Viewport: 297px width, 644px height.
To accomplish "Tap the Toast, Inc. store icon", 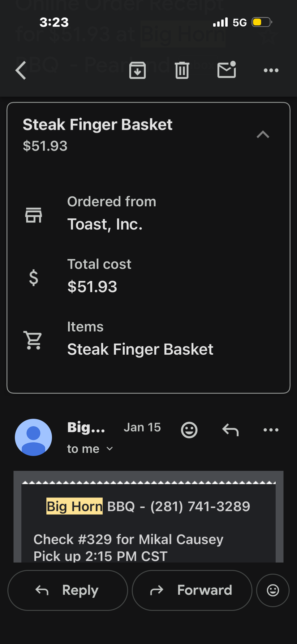I will click(33, 215).
